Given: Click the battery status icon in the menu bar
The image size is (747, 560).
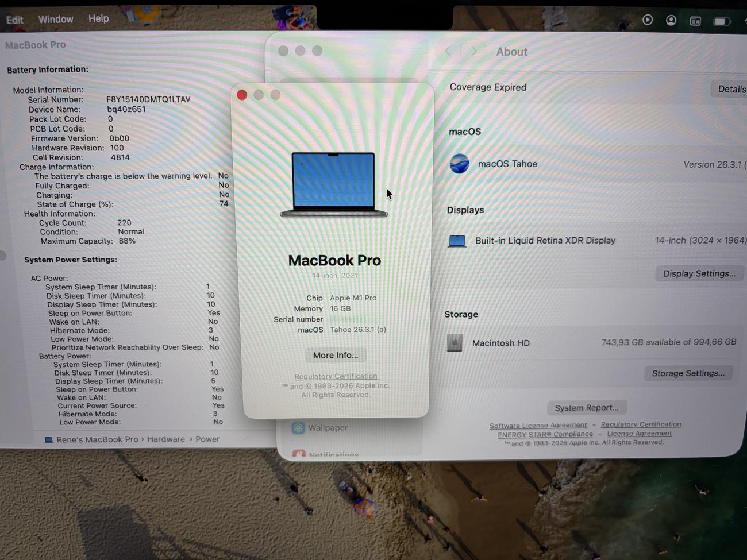Looking at the screenshot, I should click(721, 22).
